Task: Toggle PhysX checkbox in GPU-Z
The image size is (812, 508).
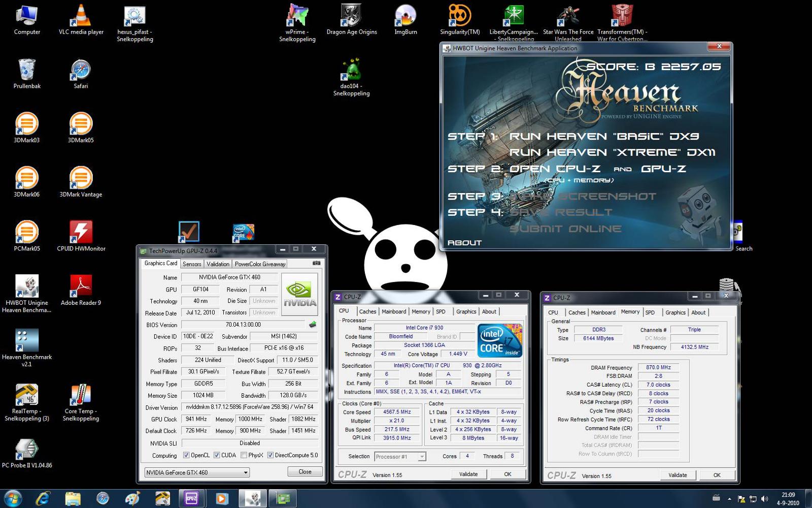Action: coord(244,455)
